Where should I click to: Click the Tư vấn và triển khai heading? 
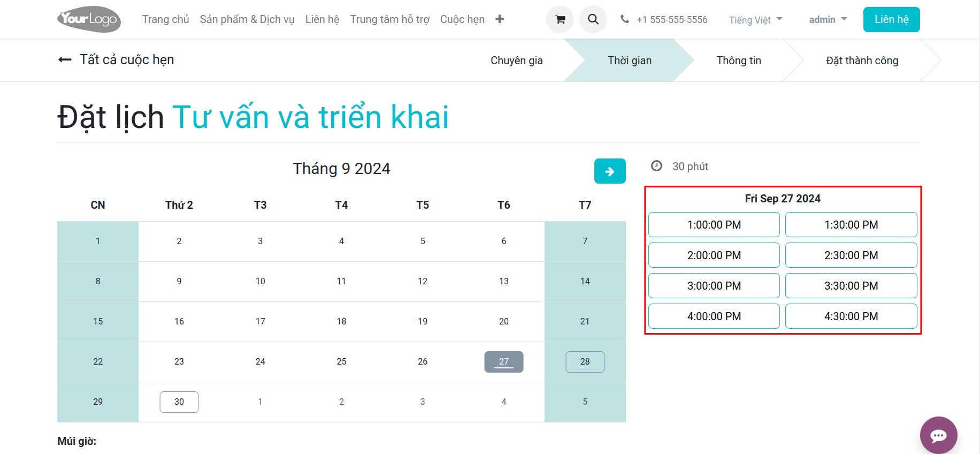(x=310, y=117)
